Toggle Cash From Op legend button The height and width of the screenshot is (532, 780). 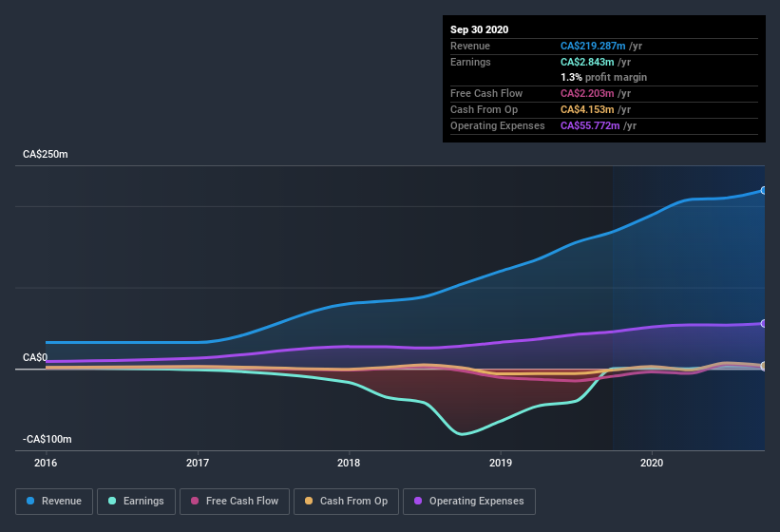click(x=346, y=502)
